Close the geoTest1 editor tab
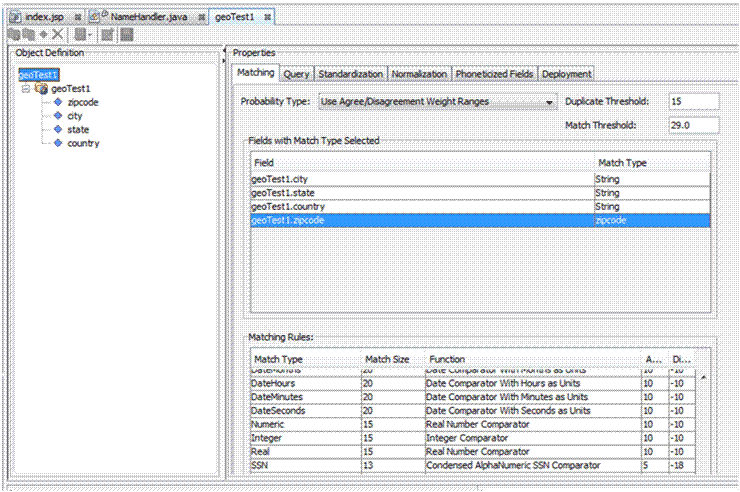 [268, 17]
